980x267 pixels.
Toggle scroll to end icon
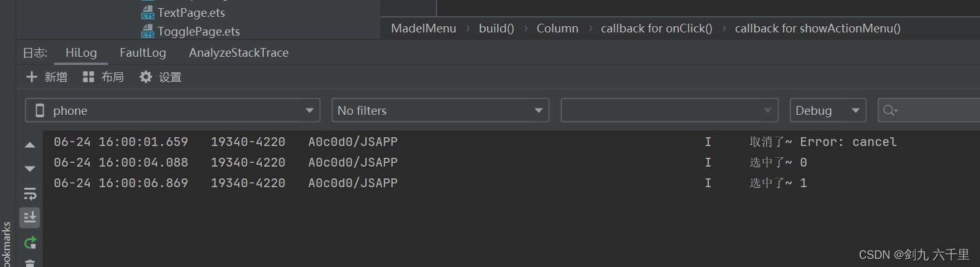pyautogui.click(x=30, y=217)
